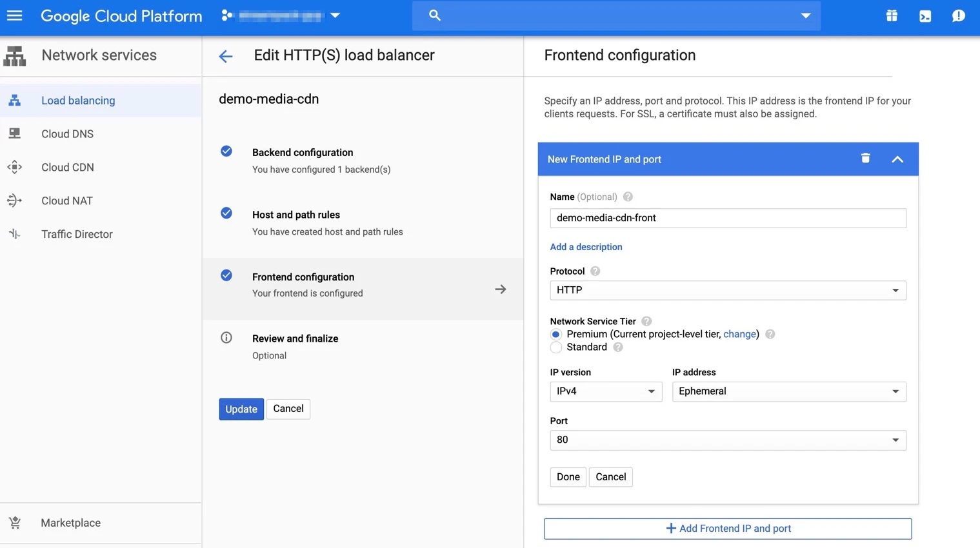This screenshot has width=980, height=548.
Task: Delete the new frontend with trash icon
Action: coord(866,159)
